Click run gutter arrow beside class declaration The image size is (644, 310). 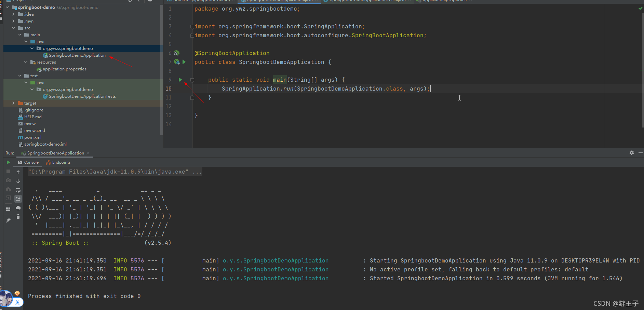[184, 62]
